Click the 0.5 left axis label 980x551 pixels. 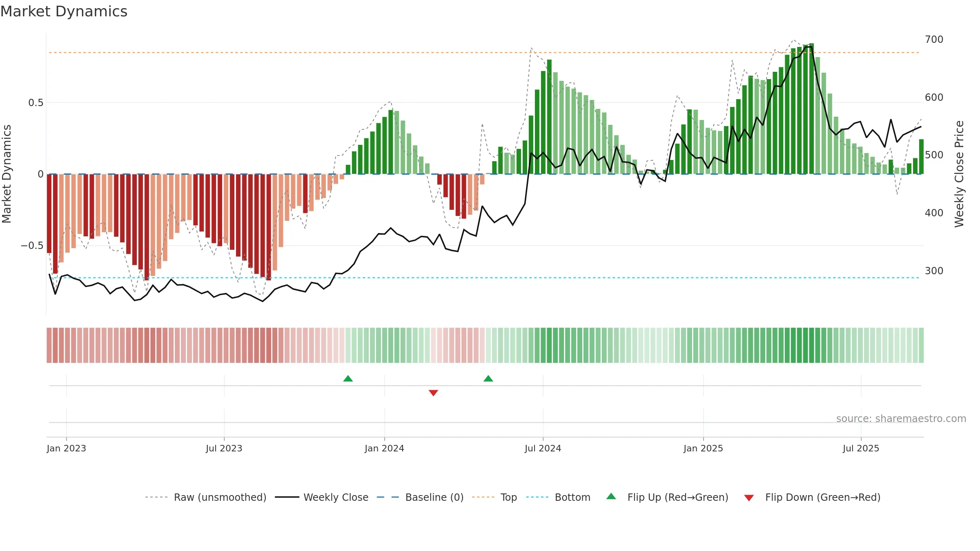click(36, 102)
